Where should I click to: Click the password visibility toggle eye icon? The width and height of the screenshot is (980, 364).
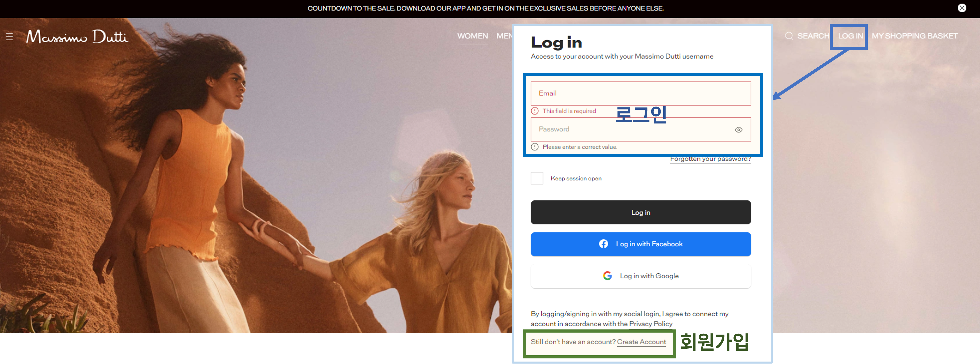pyautogui.click(x=739, y=130)
